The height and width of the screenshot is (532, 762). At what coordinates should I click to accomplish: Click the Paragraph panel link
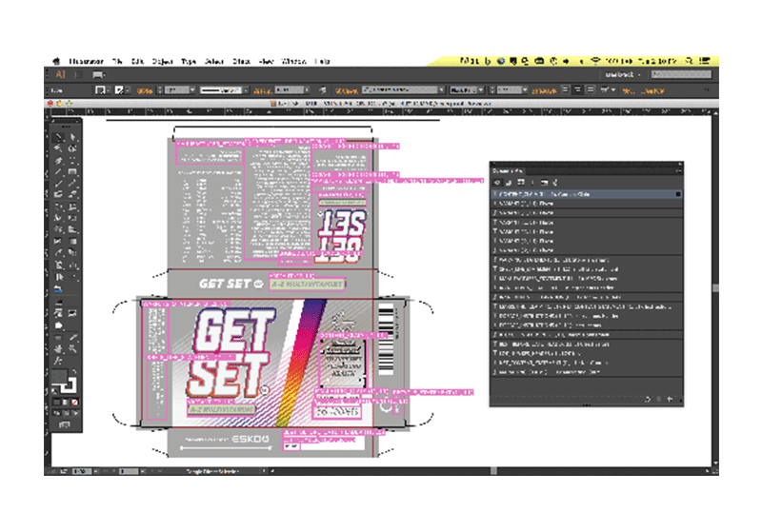point(544,90)
